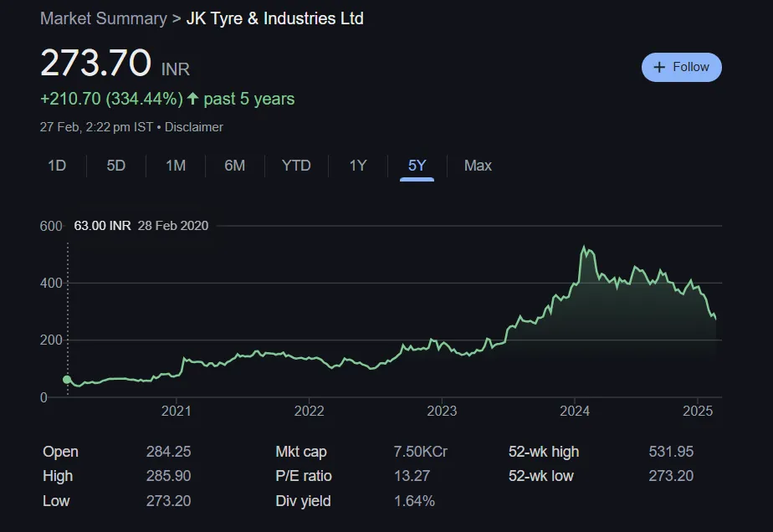Click the JK Tyre & Industries Ltd title
773x532 pixels.
pyautogui.click(x=275, y=18)
